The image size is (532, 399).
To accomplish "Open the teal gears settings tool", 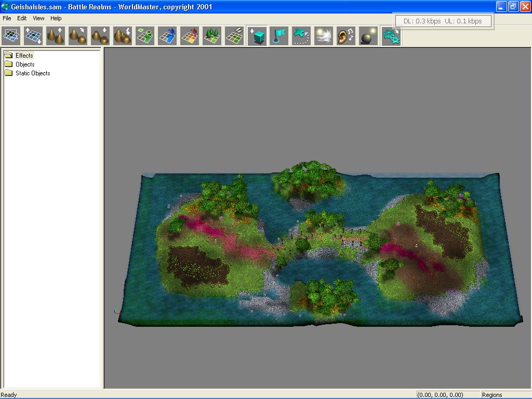I will coord(391,36).
